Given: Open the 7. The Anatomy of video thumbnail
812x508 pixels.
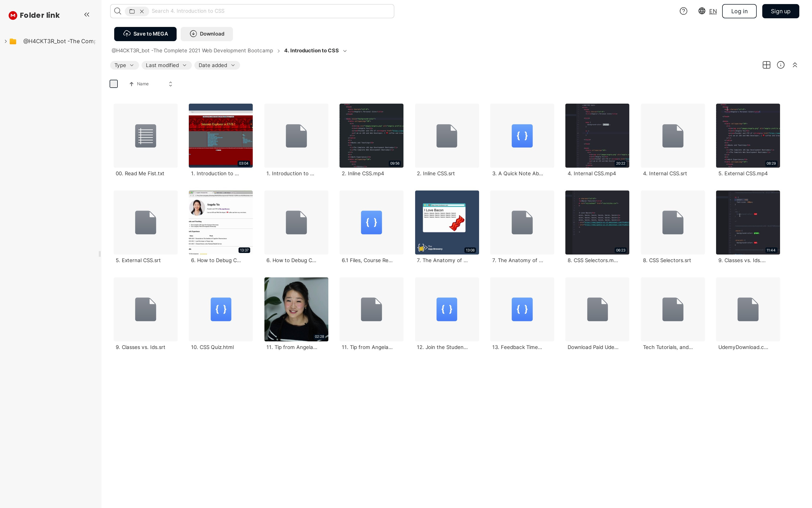Looking at the screenshot, I should [x=447, y=223].
